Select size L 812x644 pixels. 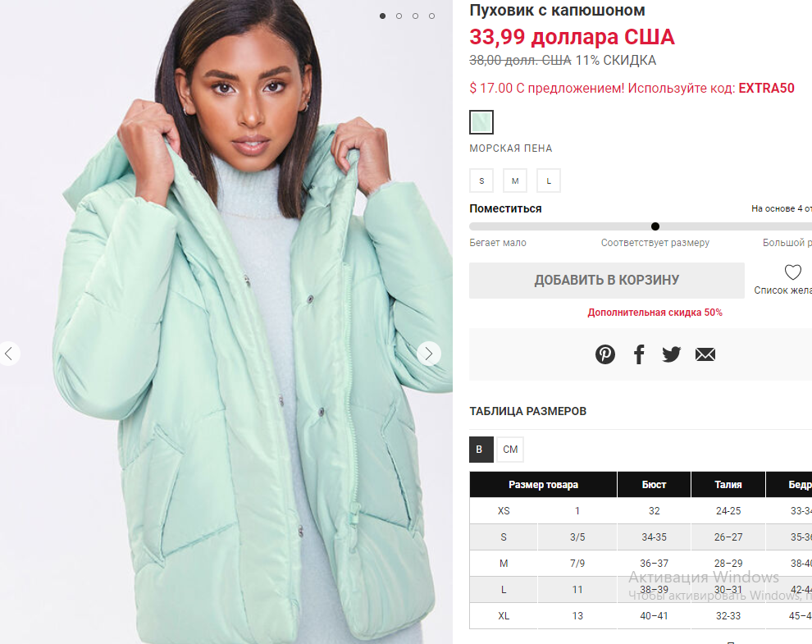(x=549, y=180)
